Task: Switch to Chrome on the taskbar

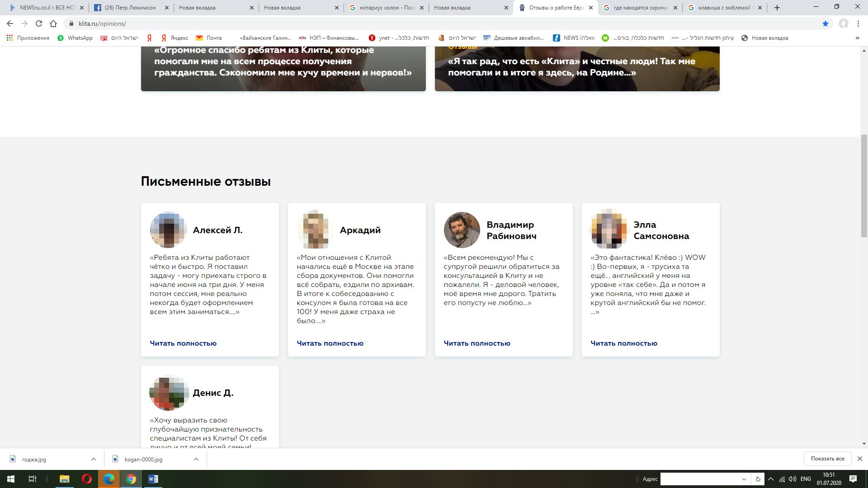Action: click(131, 479)
